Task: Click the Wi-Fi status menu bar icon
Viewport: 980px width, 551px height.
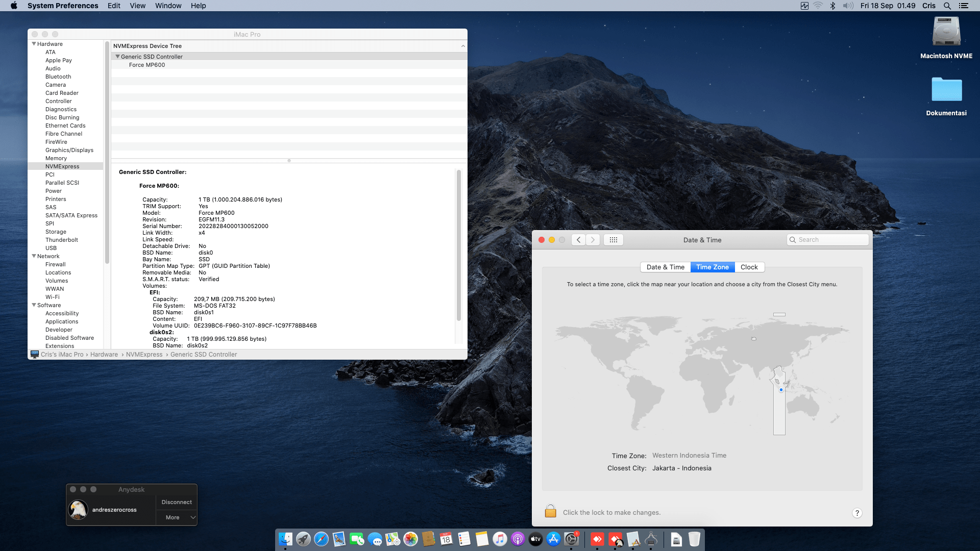Action: [x=818, y=6]
